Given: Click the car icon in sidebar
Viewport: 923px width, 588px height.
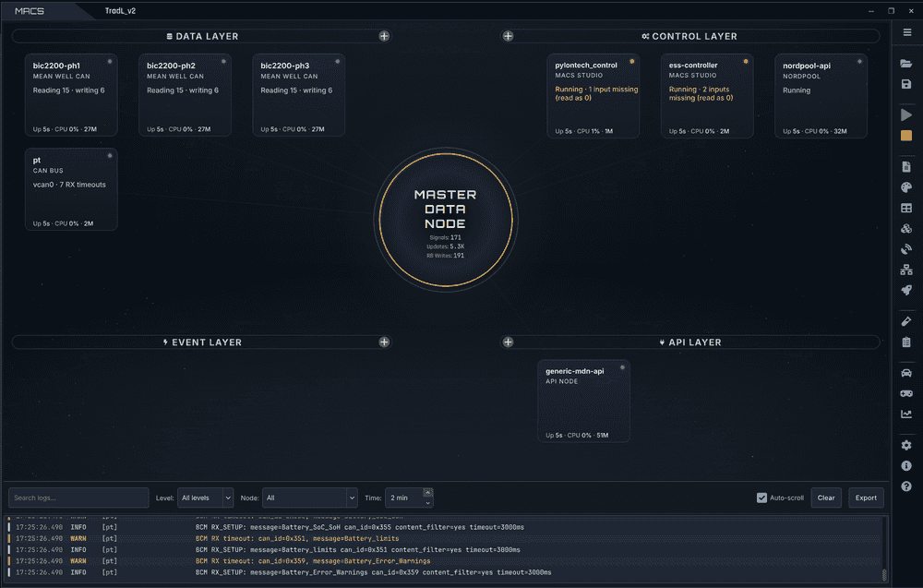Looking at the screenshot, I should tap(906, 373).
